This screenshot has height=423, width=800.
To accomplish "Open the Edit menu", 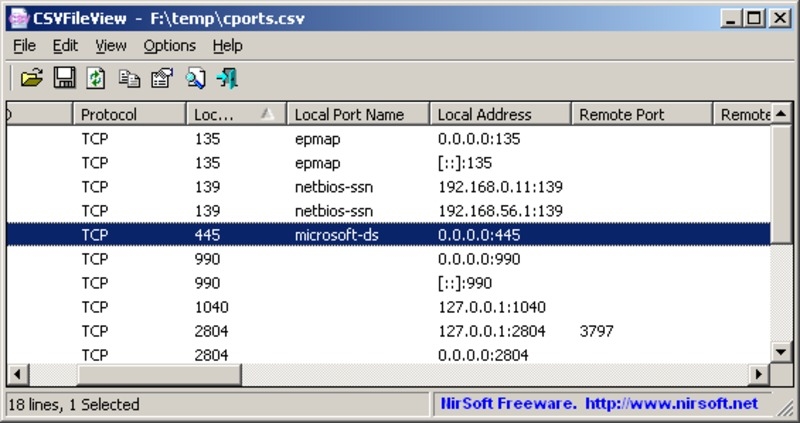I will (x=65, y=46).
